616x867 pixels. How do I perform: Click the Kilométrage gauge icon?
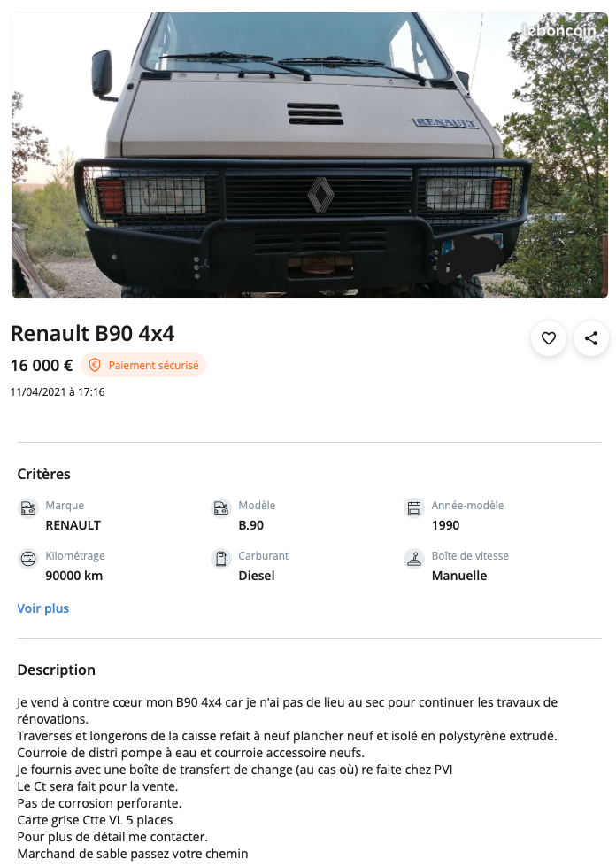point(28,559)
